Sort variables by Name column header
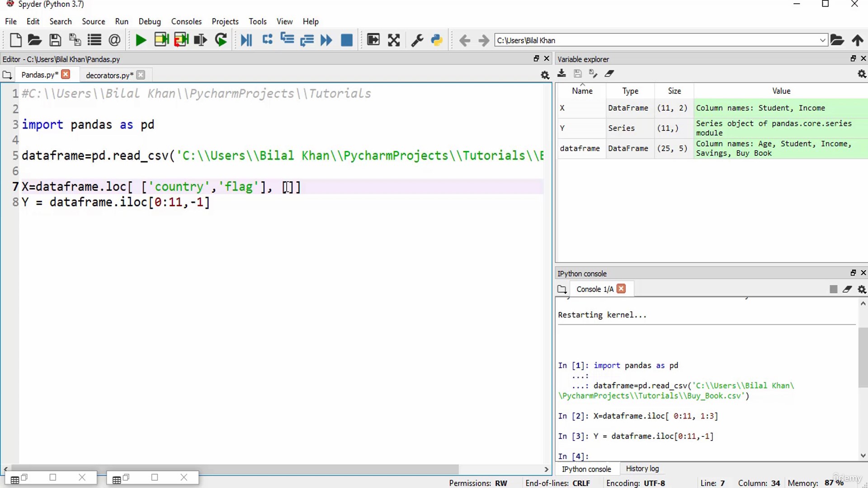 (582, 91)
